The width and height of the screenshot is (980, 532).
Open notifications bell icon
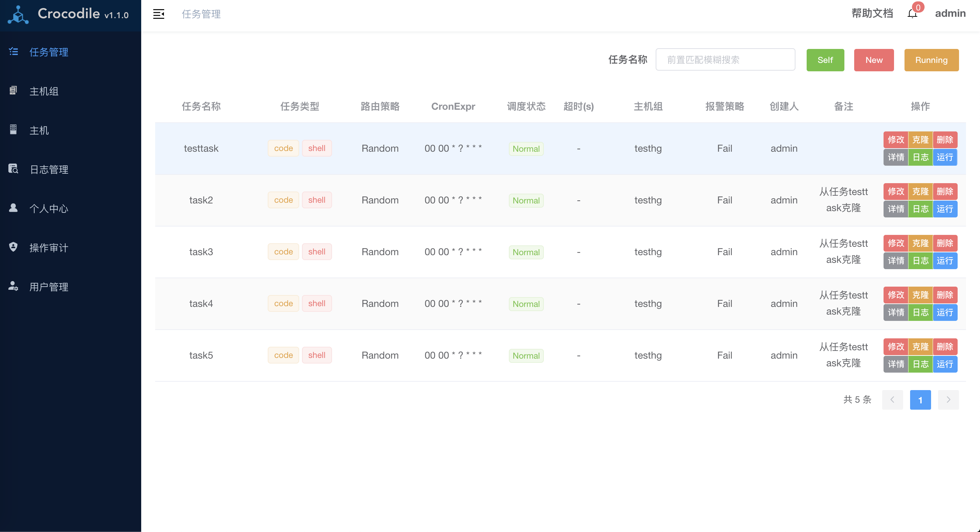tap(912, 14)
